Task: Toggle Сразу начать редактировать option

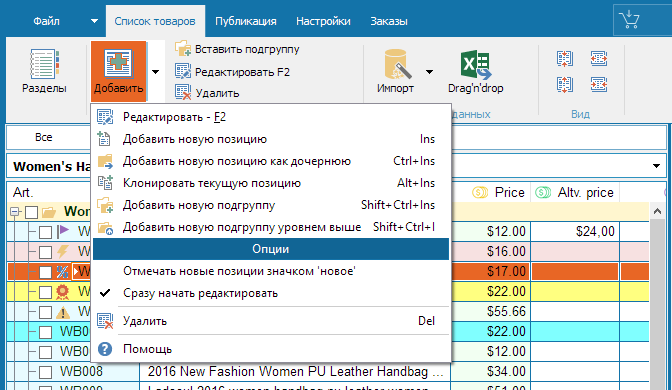Action: [x=271, y=293]
